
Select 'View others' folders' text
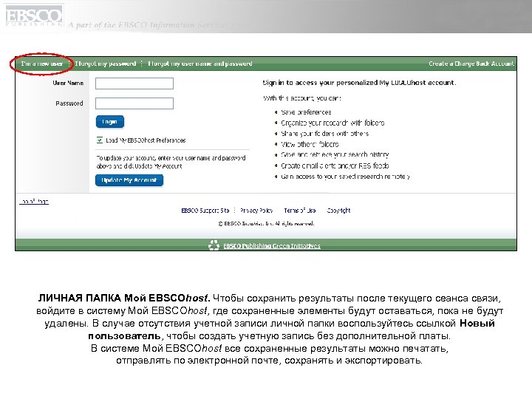[310, 144]
